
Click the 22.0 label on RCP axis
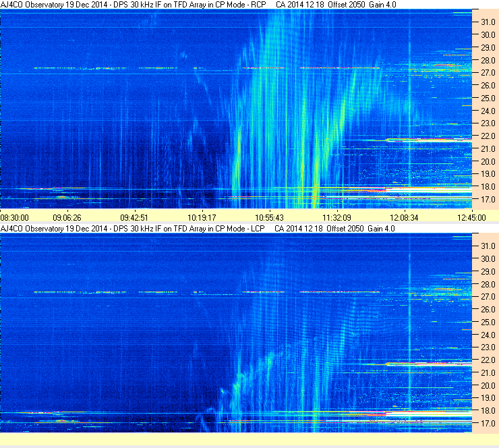click(x=488, y=136)
